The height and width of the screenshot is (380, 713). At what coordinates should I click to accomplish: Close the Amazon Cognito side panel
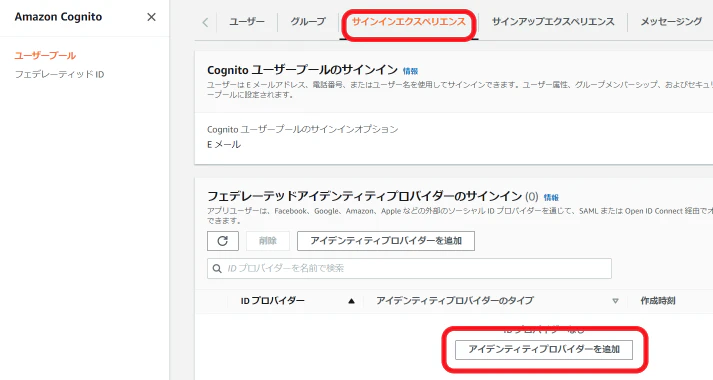click(x=151, y=17)
